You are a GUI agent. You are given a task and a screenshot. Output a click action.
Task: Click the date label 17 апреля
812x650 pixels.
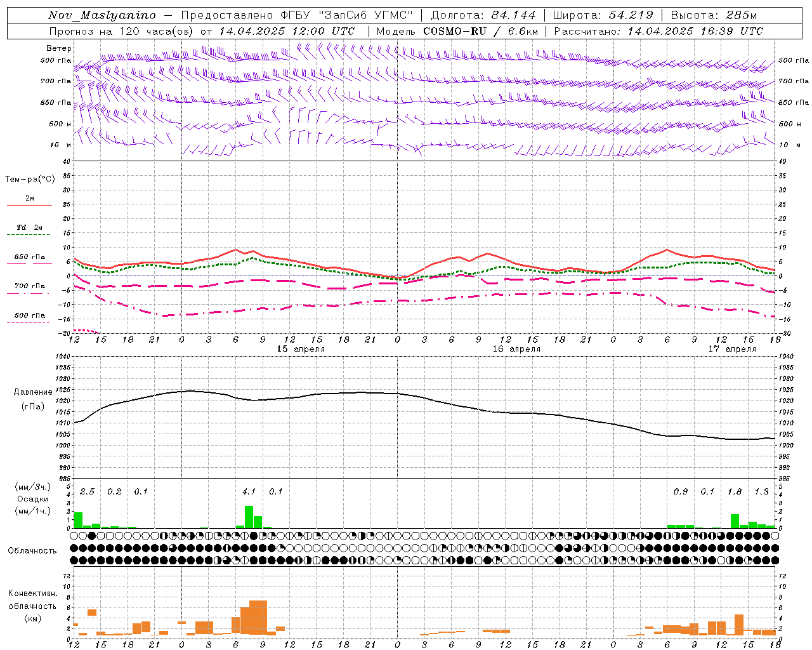point(732,349)
